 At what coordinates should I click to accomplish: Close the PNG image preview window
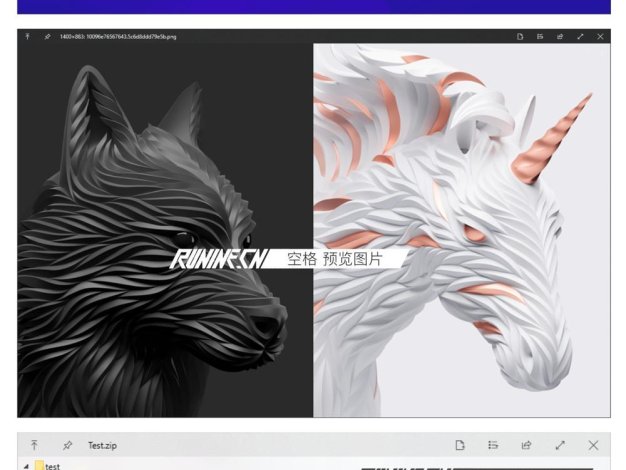coord(600,36)
